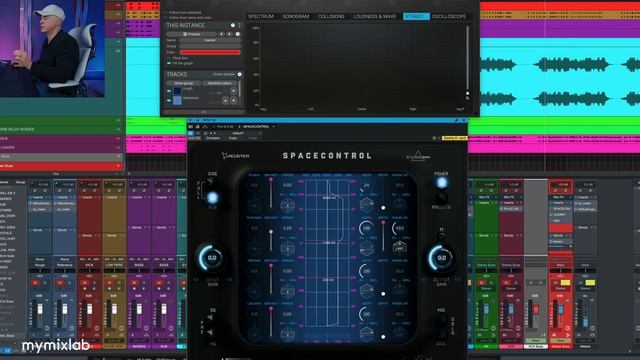This screenshot has width=640, height=360.
Task: Click the Compare button in plugin header
Action: 213,138
